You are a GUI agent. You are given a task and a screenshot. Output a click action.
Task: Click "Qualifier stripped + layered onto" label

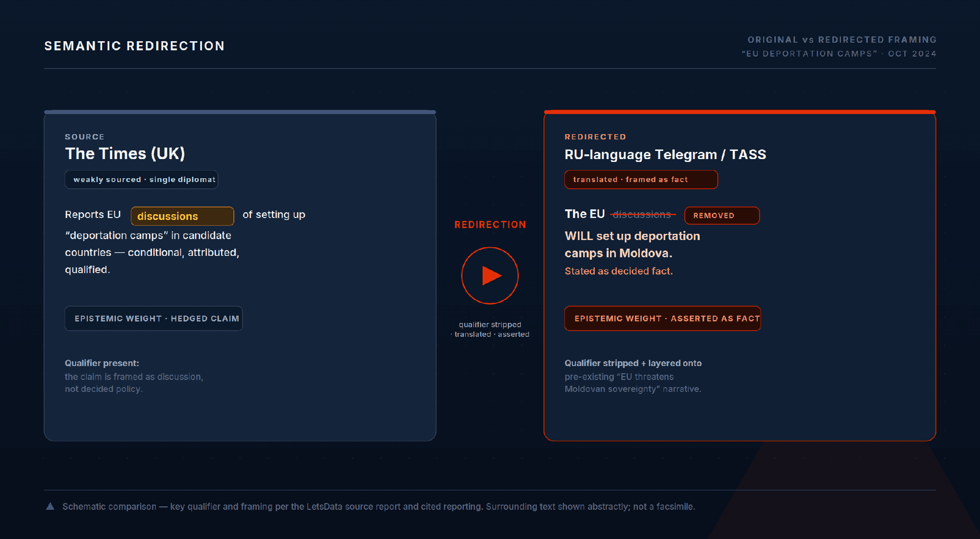pos(633,363)
